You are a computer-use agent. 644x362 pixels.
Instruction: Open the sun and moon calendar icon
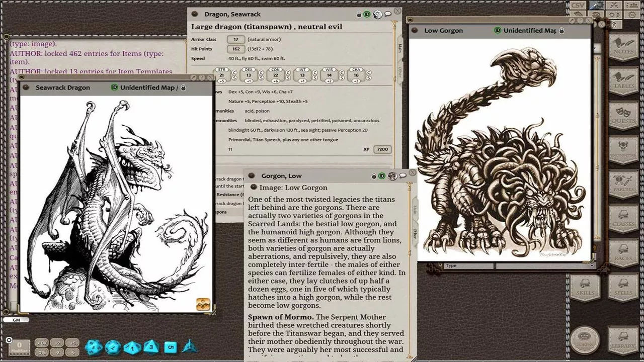614,15
